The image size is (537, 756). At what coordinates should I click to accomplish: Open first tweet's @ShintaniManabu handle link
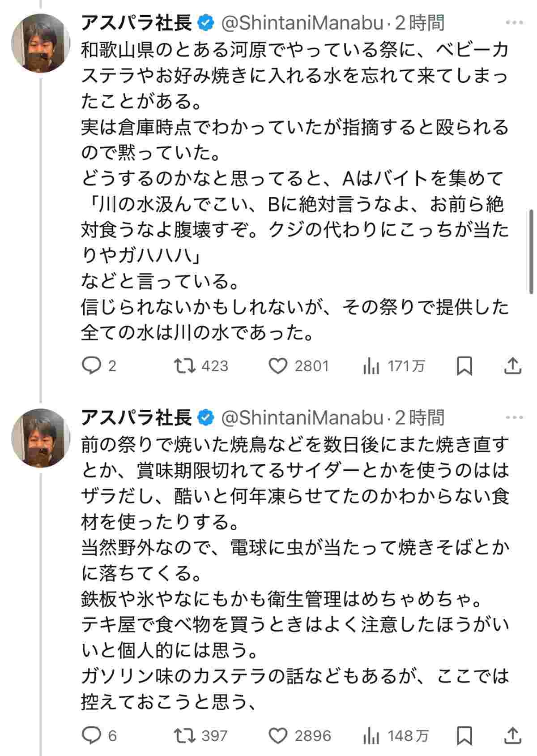coord(303,23)
